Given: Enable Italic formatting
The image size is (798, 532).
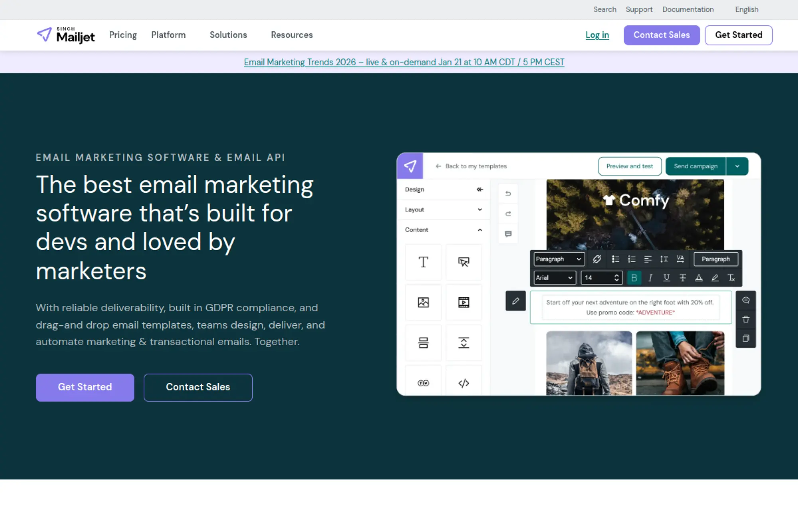Looking at the screenshot, I should 650,277.
